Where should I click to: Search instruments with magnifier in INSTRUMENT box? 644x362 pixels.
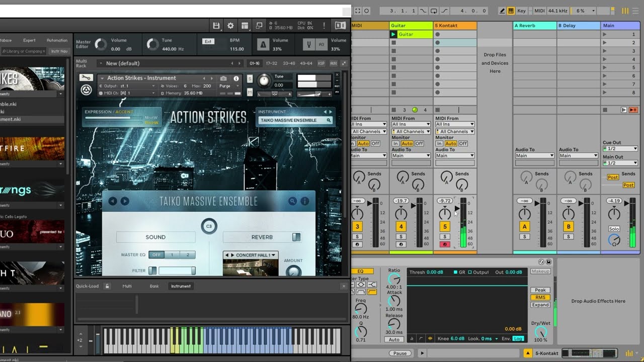tap(329, 120)
